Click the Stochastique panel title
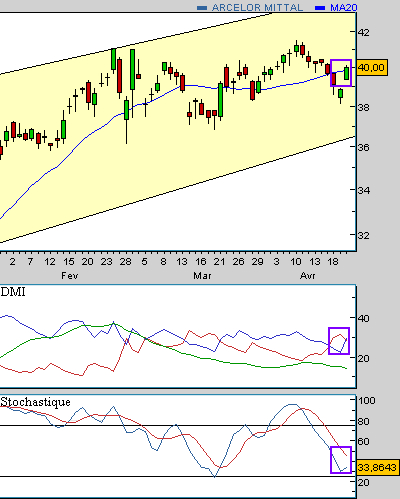 point(35,402)
